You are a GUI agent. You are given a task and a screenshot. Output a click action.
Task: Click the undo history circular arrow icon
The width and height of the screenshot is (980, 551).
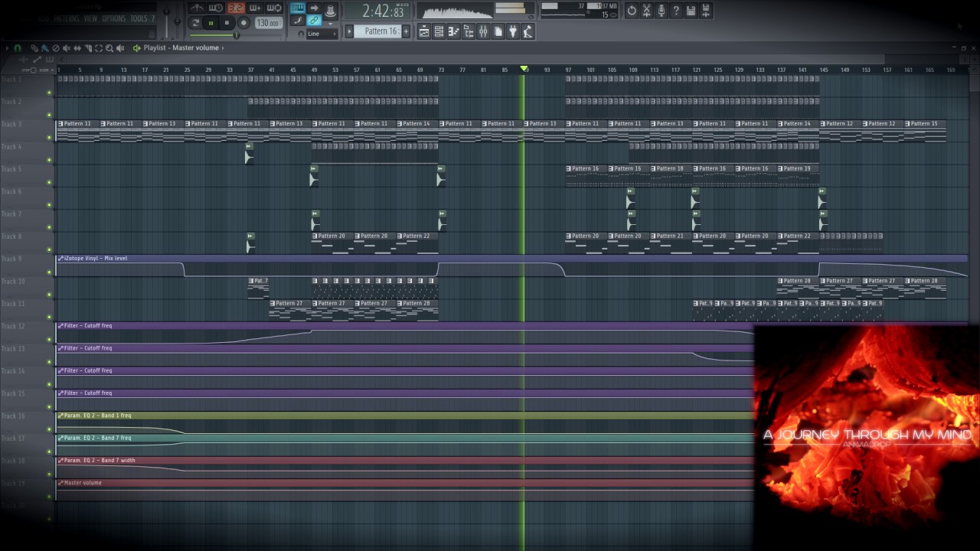tap(632, 10)
